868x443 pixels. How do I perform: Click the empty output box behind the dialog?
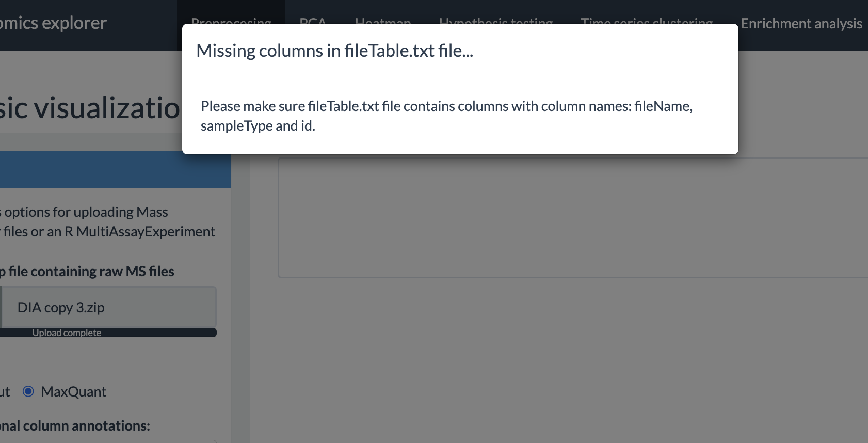[x=573, y=217]
